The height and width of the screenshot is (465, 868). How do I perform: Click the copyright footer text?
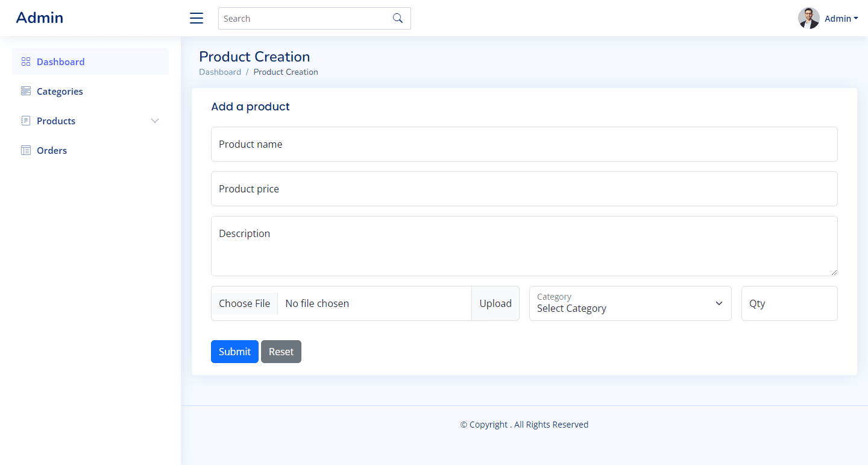pos(524,425)
